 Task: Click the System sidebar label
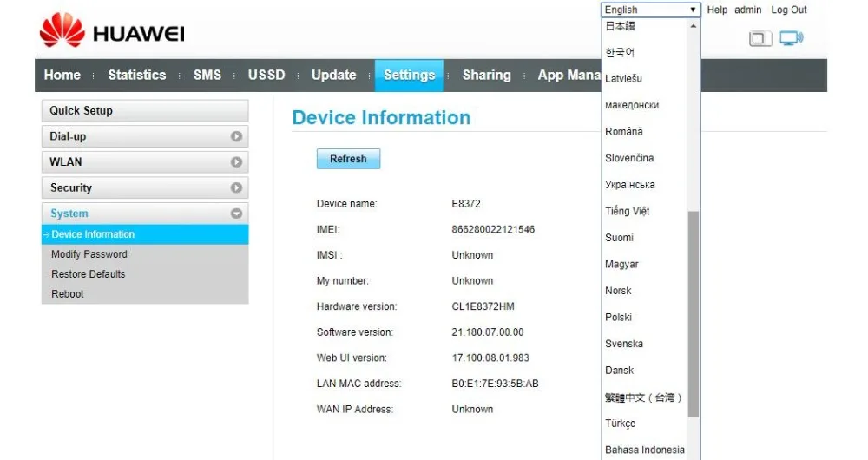(69, 214)
